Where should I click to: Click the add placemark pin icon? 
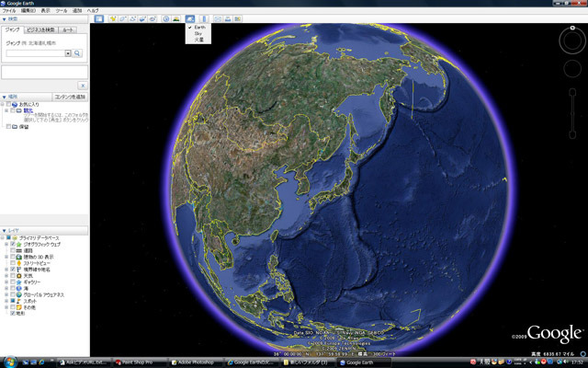pyautogui.click(x=112, y=18)
